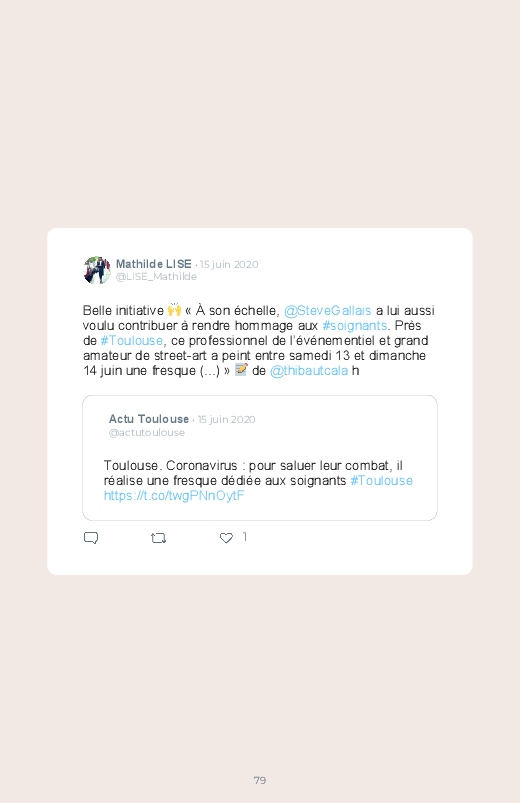The height and width of the screenshot is (803, 520).
Task: Click the @actutoulouse handle
Action: point(147,433)
